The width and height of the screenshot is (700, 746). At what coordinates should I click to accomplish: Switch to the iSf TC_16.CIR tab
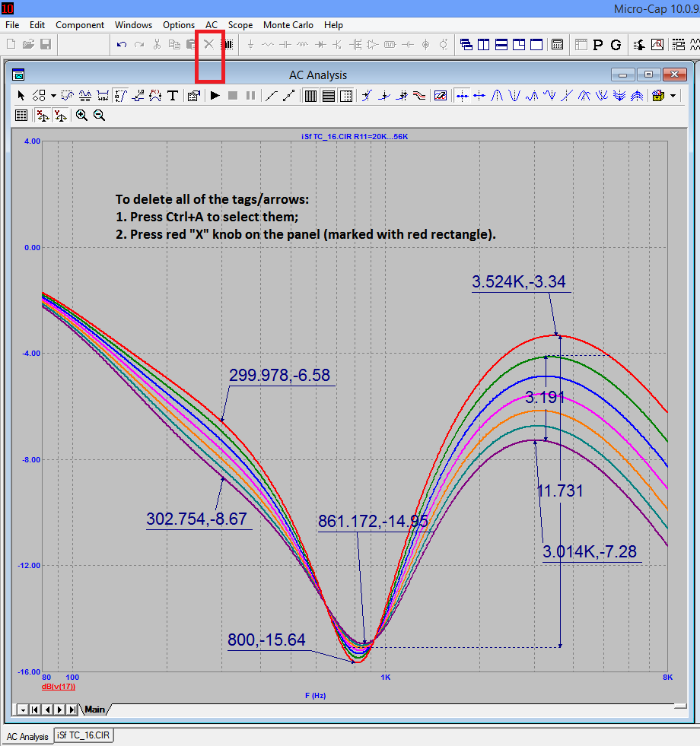(x=84, y=736)
